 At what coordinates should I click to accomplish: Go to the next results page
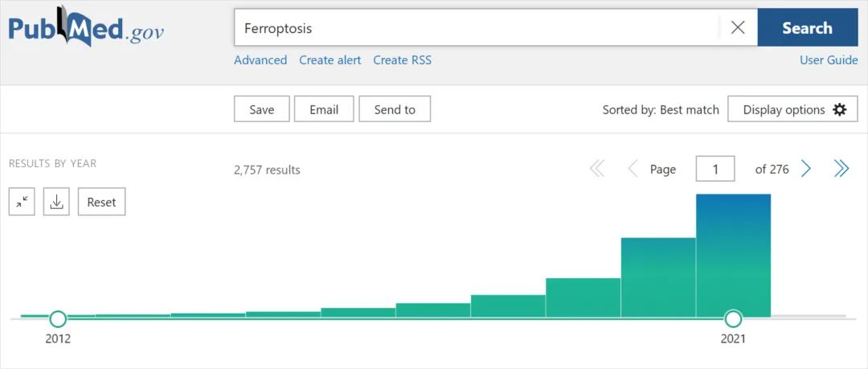point(806,169)
